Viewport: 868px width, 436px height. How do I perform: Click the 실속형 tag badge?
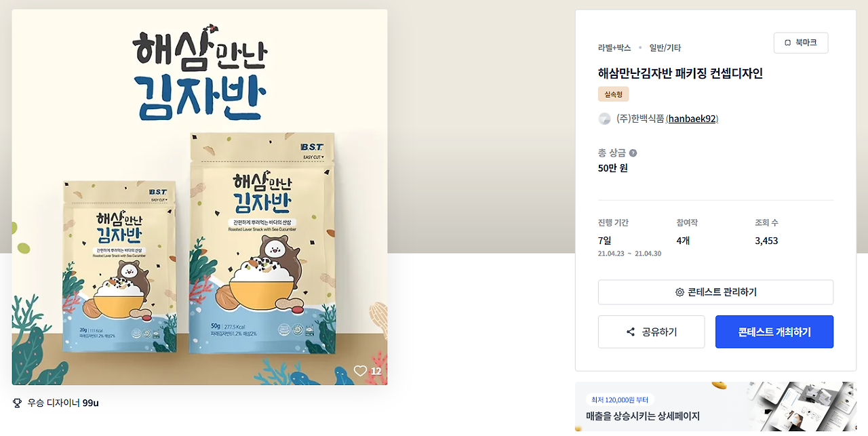pyautogui.click(x=614, y=94)
